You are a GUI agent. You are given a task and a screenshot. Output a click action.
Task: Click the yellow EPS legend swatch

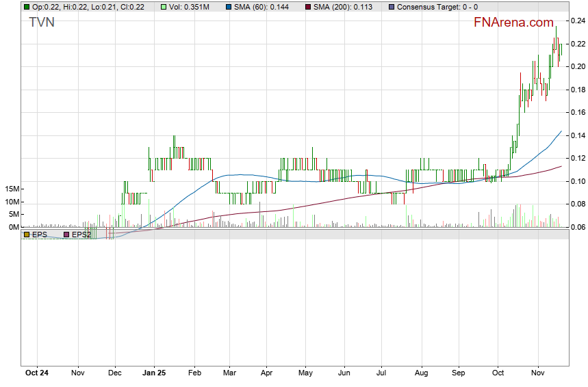(27, 235)
